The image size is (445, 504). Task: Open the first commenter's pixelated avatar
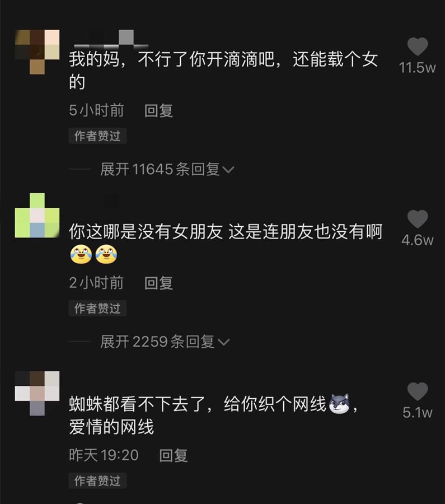click(x=38, y=52)
